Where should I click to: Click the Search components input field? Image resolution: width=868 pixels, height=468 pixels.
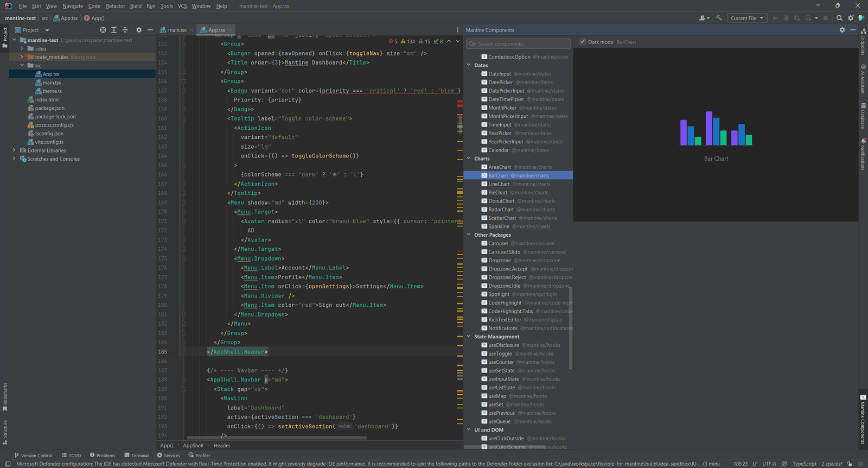(518, 44)
